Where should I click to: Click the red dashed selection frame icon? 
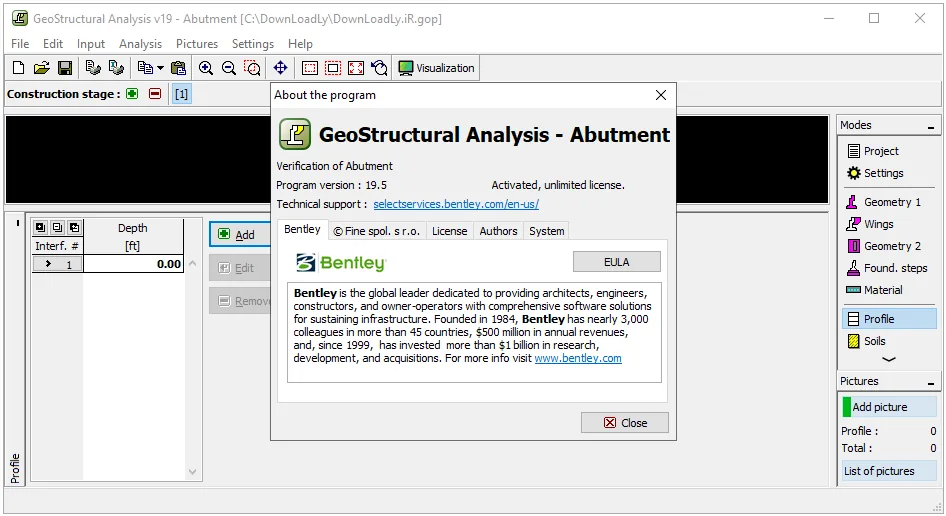[333, 68]
